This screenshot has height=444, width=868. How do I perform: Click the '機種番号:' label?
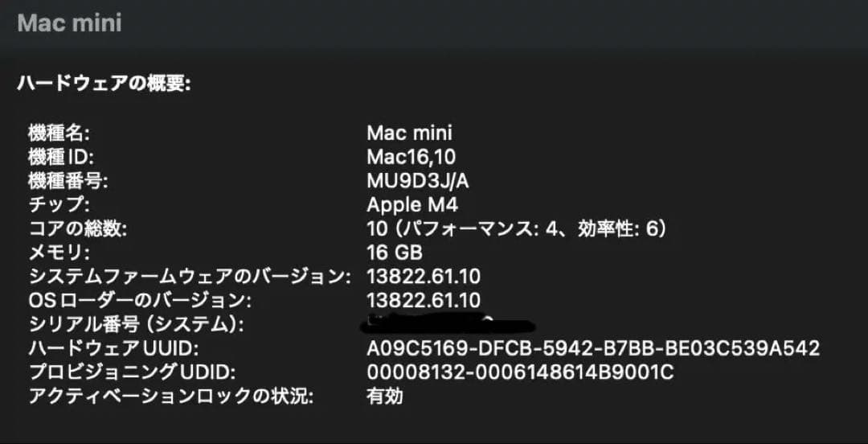pyautogui.click(x=68, y=181)
